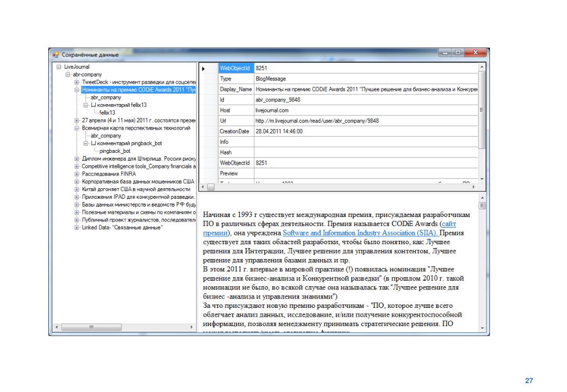This screenshot has width=567, height=392.
Task: Select the pingback_bot leaf item
Action: coord(115,151)
